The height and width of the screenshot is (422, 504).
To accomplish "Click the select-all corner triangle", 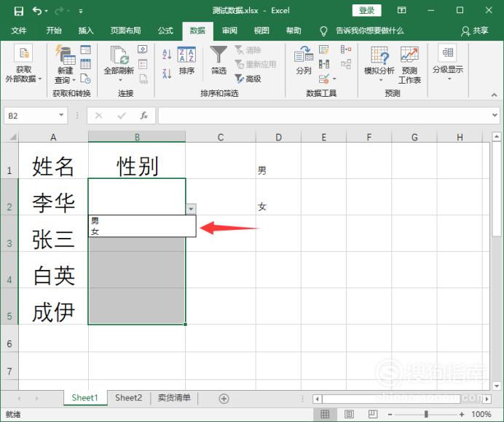I will 12,137.
